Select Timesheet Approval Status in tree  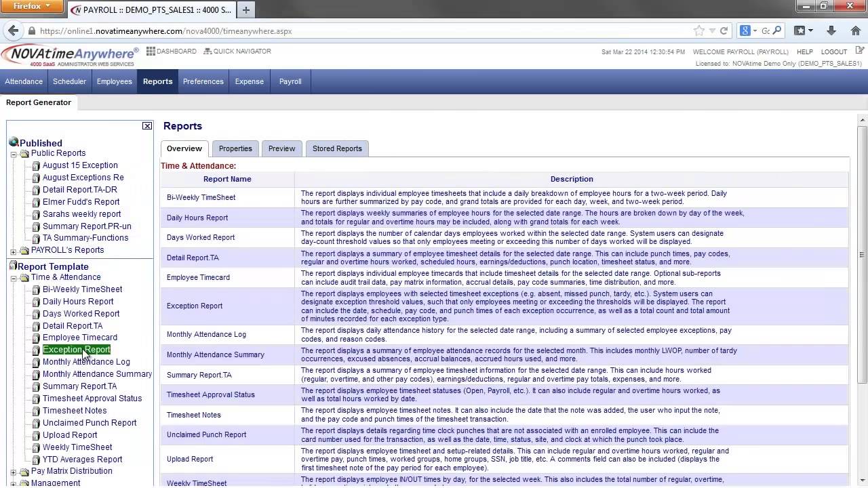[x=92, y=399]
